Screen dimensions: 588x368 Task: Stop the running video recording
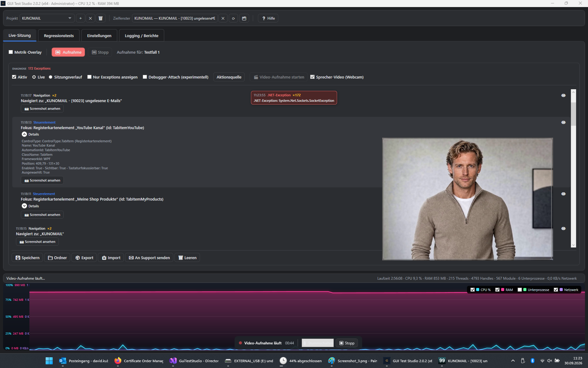347,343
